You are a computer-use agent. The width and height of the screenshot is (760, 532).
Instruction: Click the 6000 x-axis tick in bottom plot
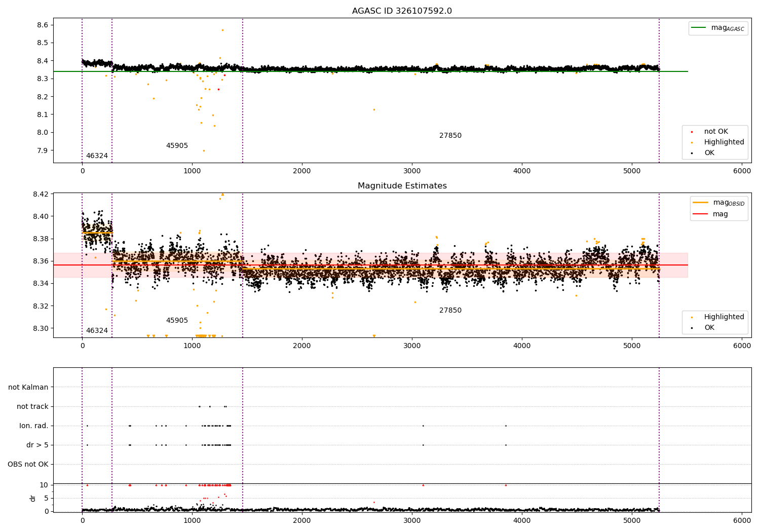coord(742,521)
